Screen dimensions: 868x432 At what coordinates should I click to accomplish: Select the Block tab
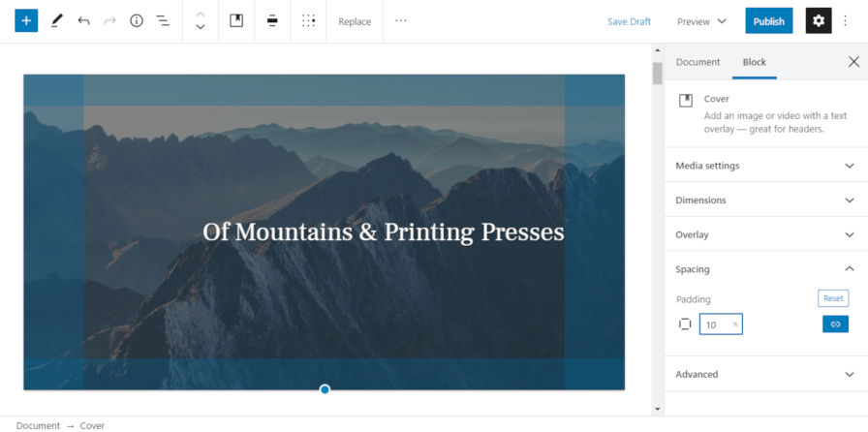754,62
